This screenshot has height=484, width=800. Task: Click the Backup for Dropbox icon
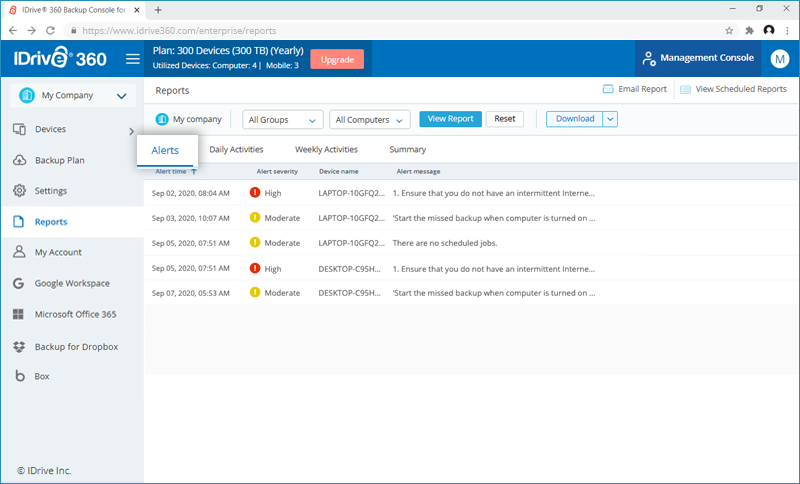[19, 346]
